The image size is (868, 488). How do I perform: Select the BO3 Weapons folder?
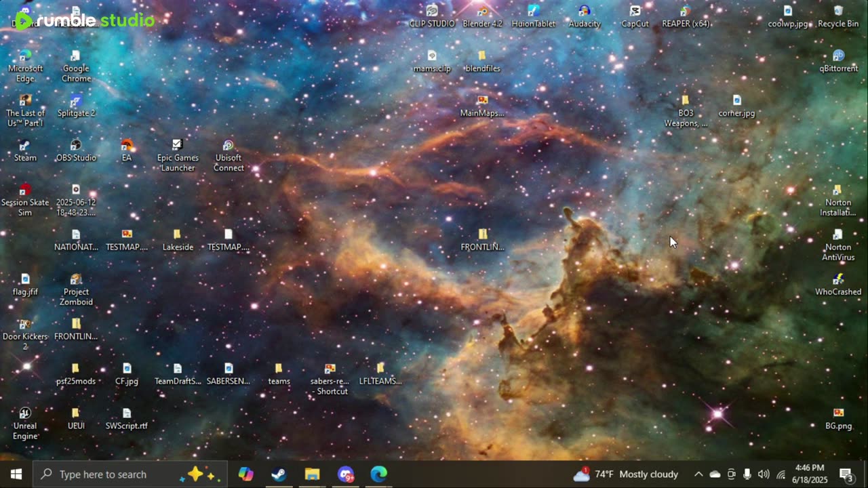click(686, 111)
